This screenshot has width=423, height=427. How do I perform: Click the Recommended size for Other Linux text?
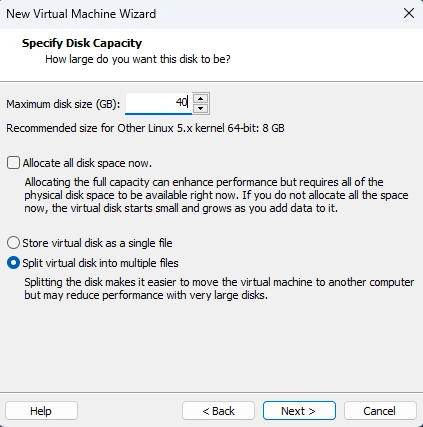tap(145, 128)
